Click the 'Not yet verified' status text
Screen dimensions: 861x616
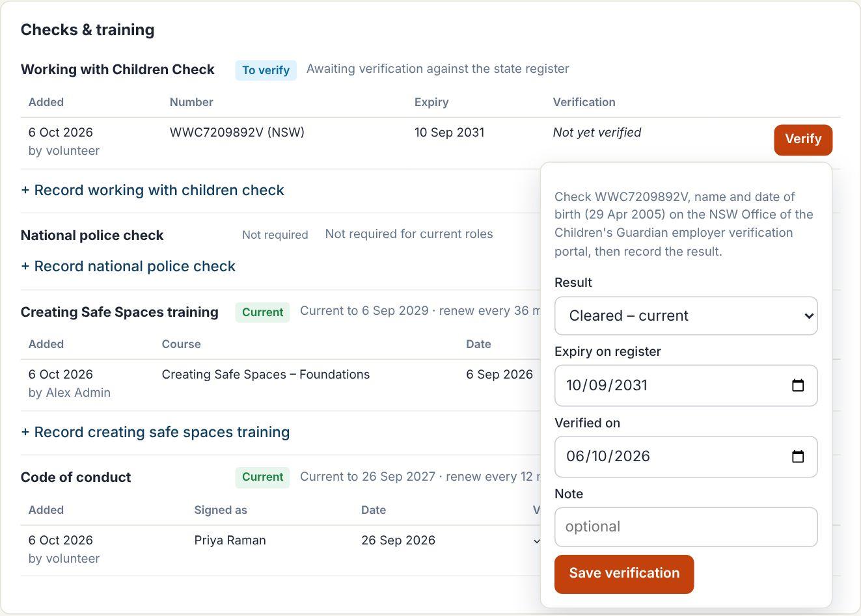click(x=597, y=133)
